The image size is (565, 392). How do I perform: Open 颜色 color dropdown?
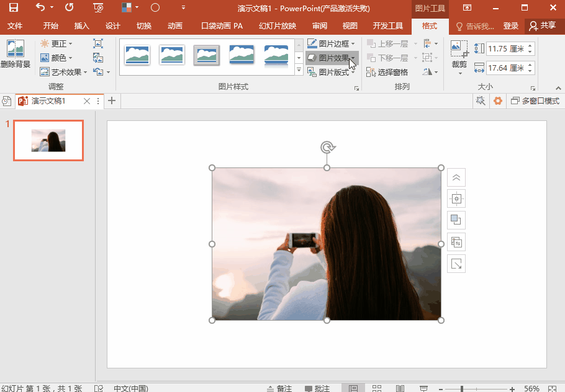[x=56, y=58]
